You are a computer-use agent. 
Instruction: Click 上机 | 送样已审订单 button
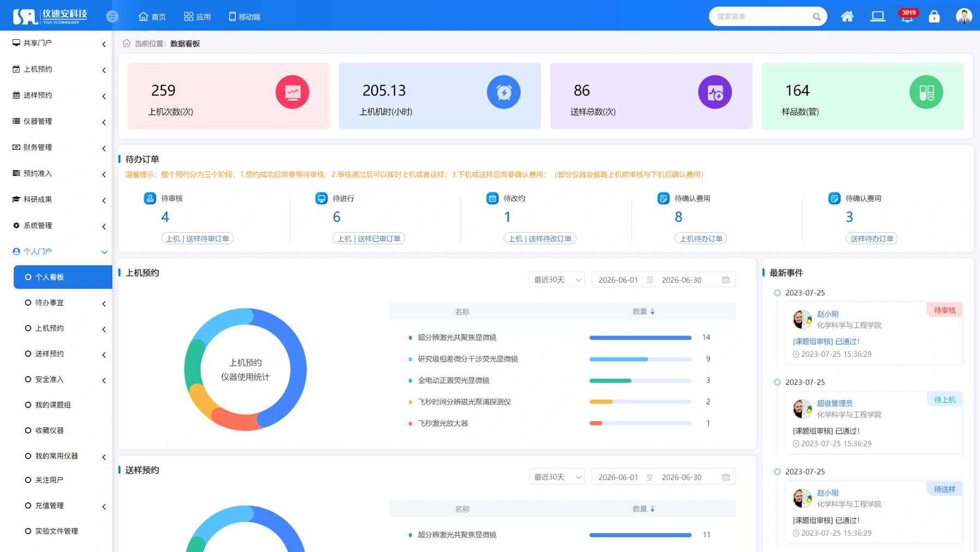click(x=369, y=239)
